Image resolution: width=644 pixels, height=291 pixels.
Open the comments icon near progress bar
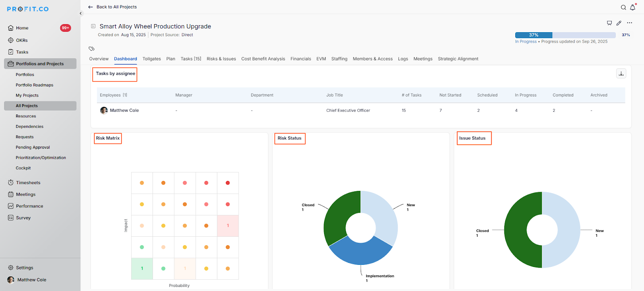tap(609, 23)
